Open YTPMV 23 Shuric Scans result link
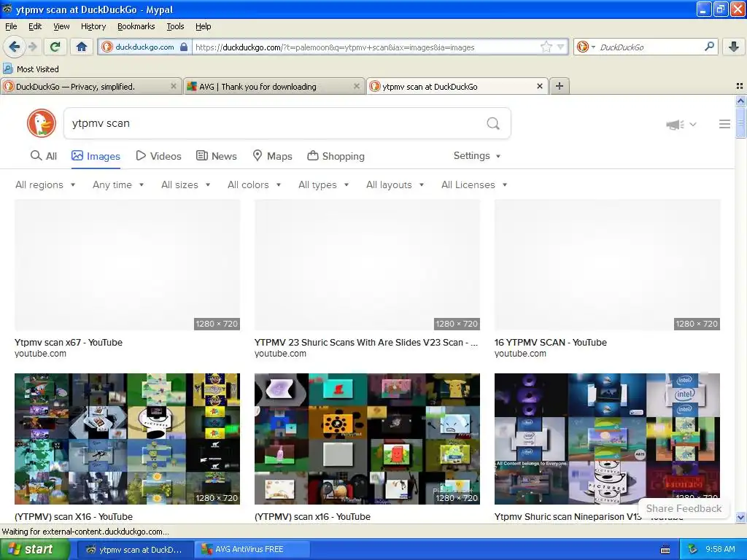 366,343
